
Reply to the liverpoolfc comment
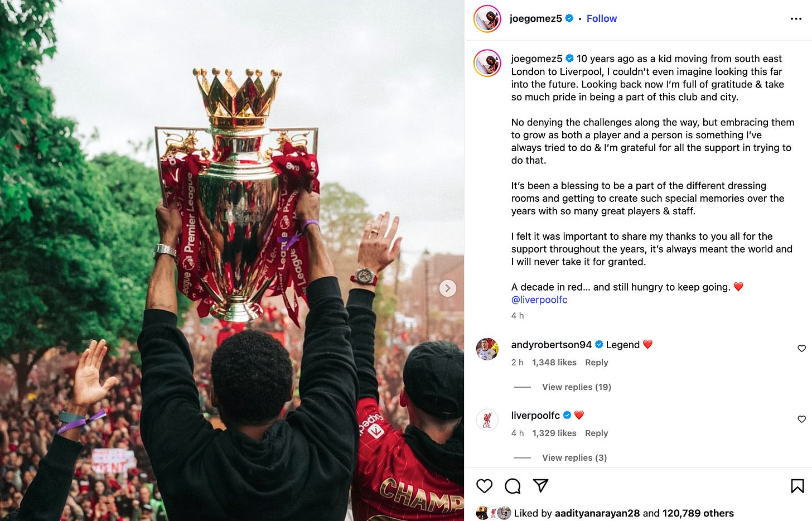[596, 433]
